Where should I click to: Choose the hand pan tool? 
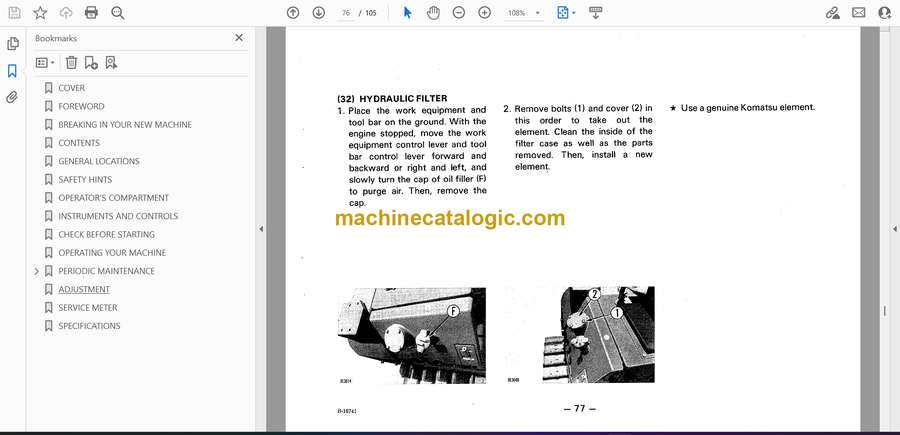(433, 13)
